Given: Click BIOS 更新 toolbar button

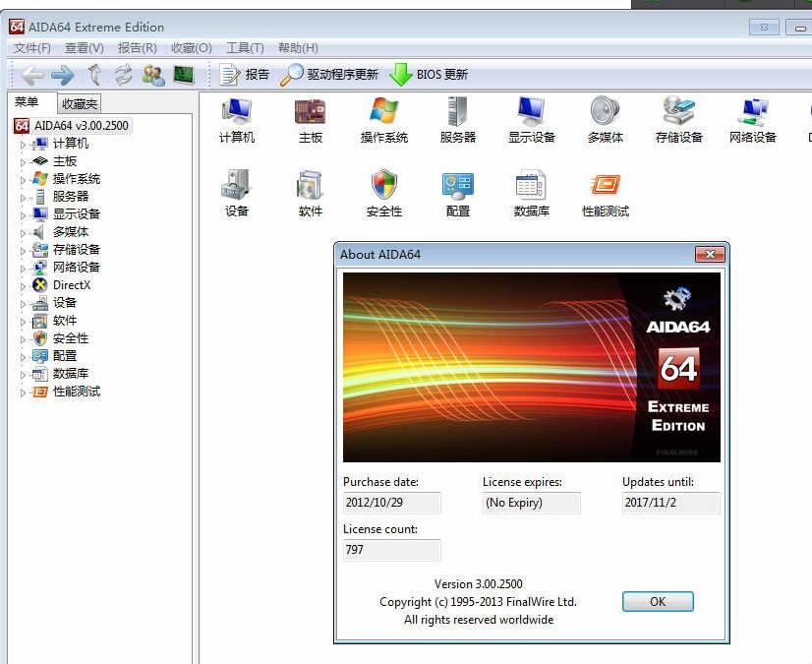Looking at the screenshot, I should click(429, 75).
